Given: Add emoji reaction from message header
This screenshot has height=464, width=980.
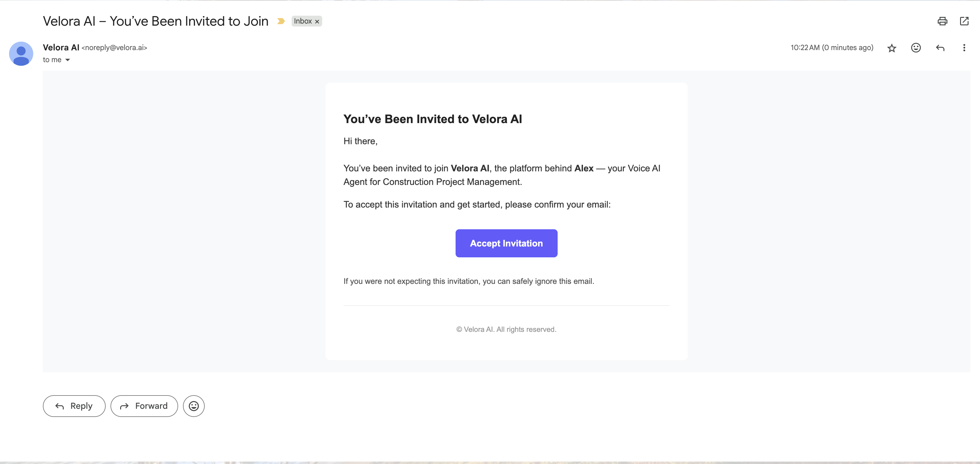Looking at the screenshot, I should pyautogui.click(x=916, y=48).
